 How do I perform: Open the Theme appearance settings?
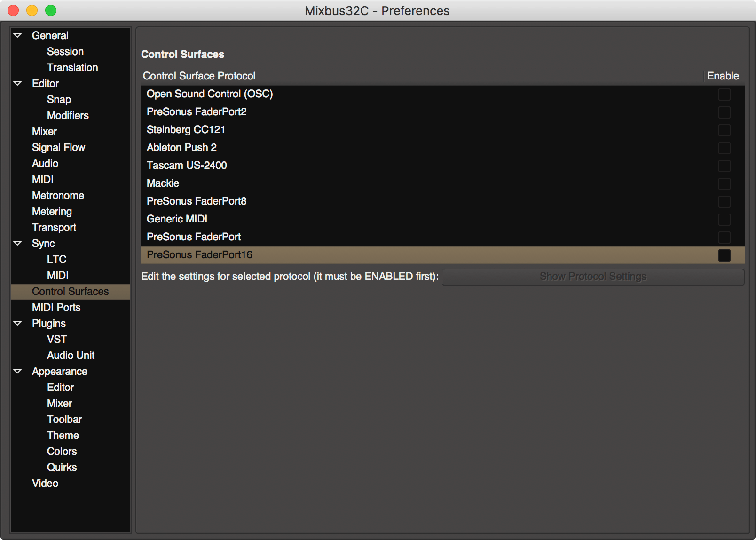tap(63, 435)
